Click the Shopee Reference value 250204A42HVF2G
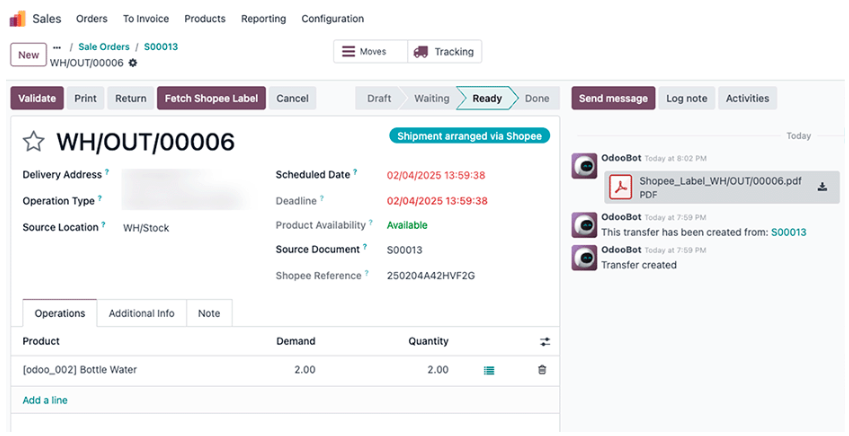849x436 pixels. tap(430, 276)
